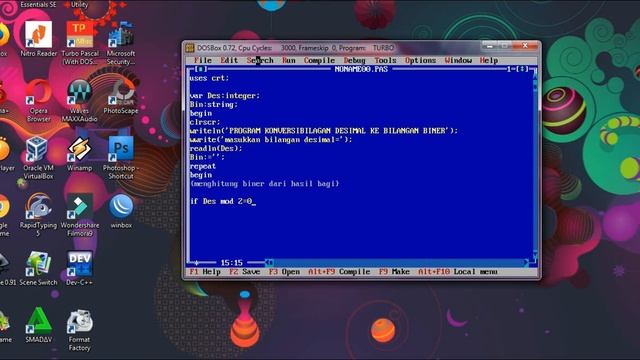The width and height of the screenshot is (640, 360).
Task: Click the 'if Des mod 2=0' line
Action: tap(220, 201)
